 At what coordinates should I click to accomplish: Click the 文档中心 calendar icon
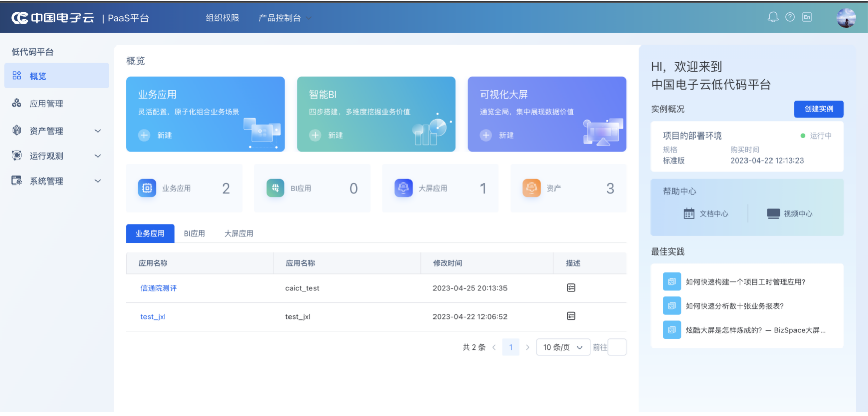coord(689,214)
